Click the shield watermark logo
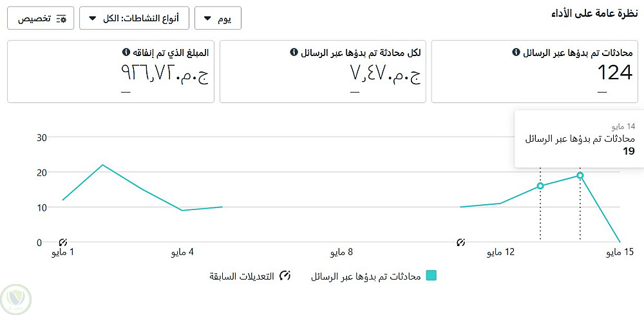This screenshot has width=644, height=315. tap(17, 297)
